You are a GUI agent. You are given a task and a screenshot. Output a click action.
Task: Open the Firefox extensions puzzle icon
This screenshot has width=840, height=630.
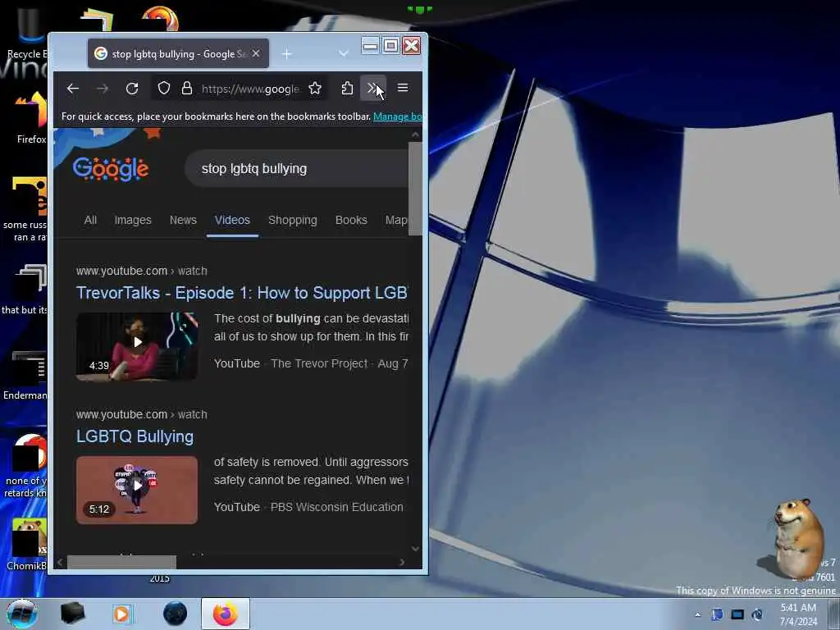[x=347, y=89]
